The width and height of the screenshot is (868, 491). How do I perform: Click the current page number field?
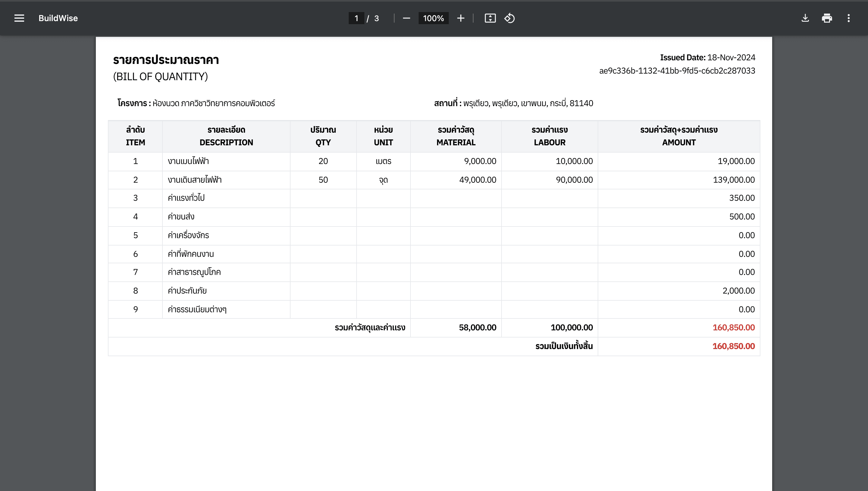pyautogui.click(x=356, y=18)
